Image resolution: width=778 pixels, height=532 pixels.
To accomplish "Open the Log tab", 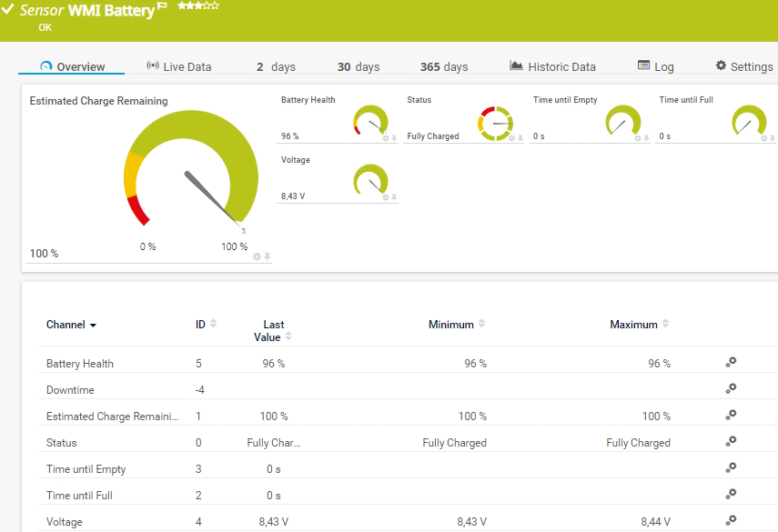I will [x=655, y=66].
